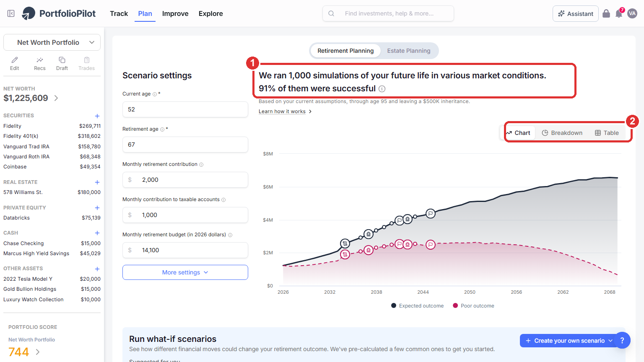This screenshot has height=362, width=644.
Task: Toggle Poor outcome legend item
Action: point(473,306)
